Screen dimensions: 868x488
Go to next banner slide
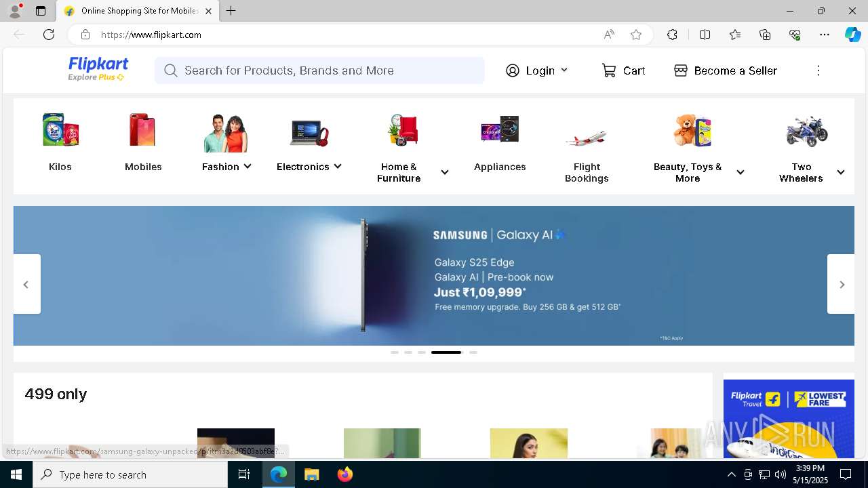click(x=842, y=284)
